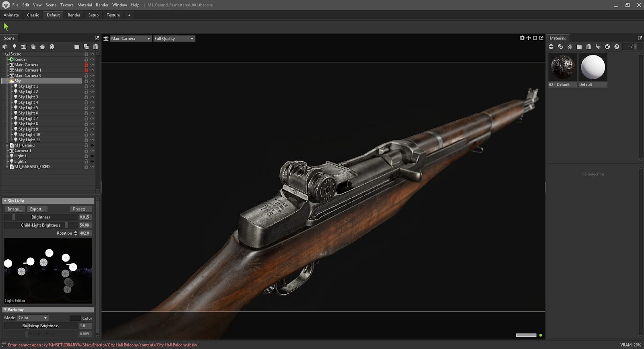The image size is (644, 349).
Task: Collapse the Sky Light section
Action: [x=5, y=201]
